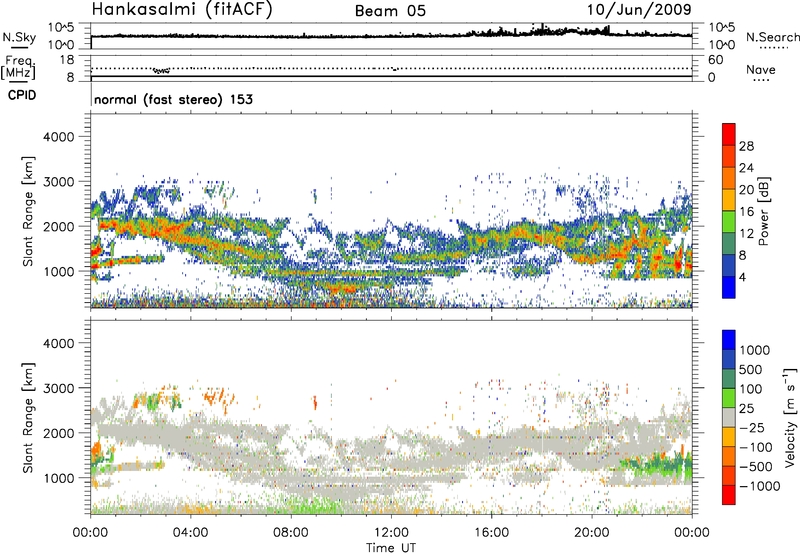800x554 pixels.
Task: Click the velocity colorbar red -1000 segment
Action: click(x=729, y=495)
